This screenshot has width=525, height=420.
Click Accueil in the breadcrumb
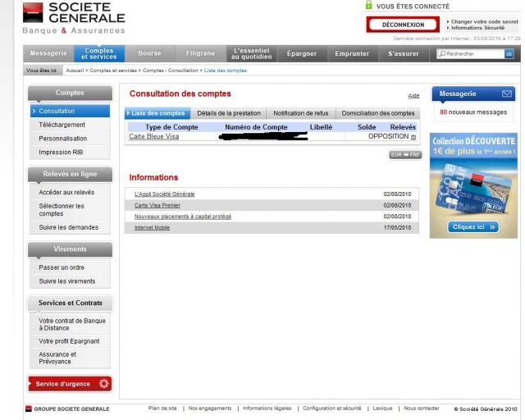[x=75, y=71]
